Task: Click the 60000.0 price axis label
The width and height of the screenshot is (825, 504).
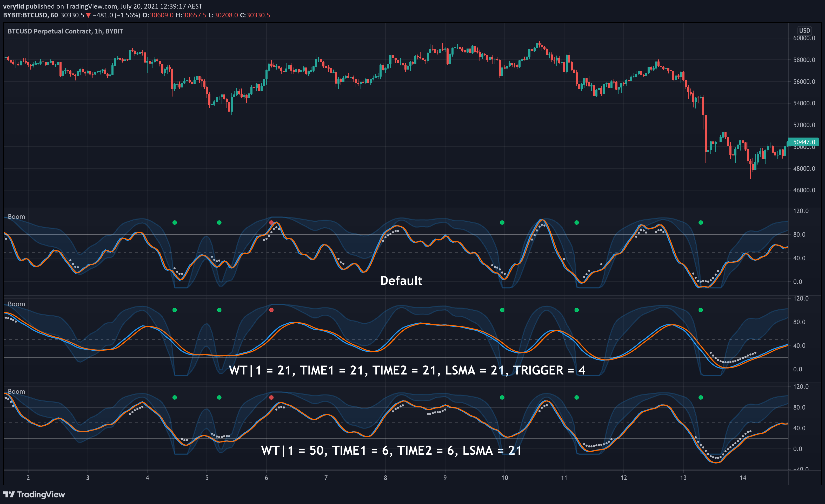Action: (804, 38)
